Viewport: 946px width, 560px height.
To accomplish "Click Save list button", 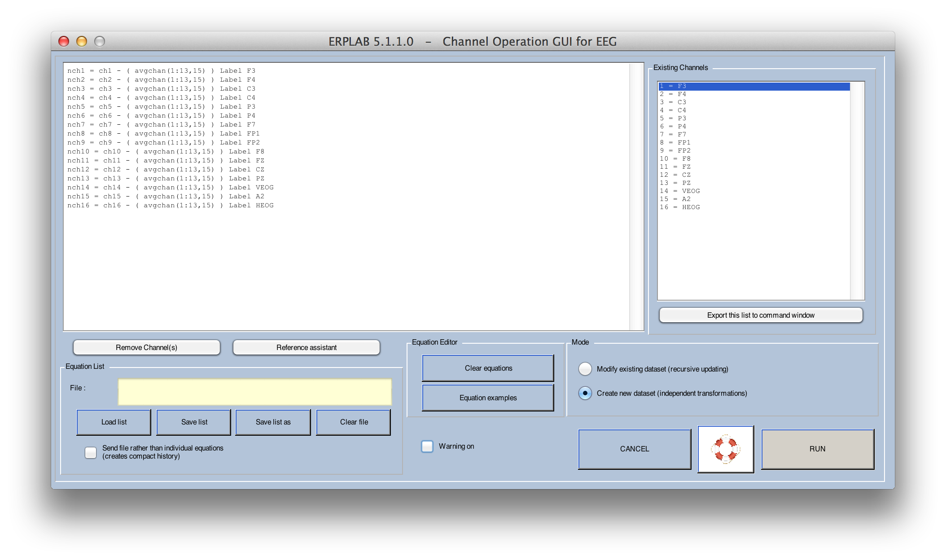I will click(194, 422).
